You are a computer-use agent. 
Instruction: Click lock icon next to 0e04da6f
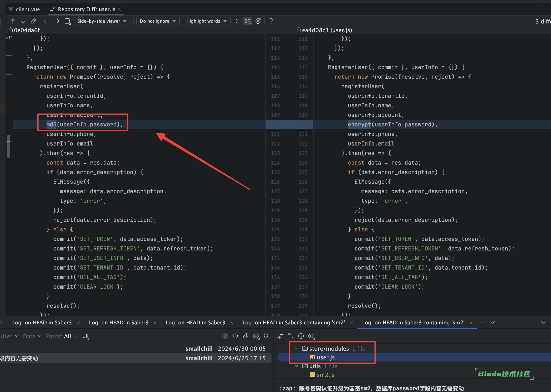pyautogui.click(x=11, y=30)
